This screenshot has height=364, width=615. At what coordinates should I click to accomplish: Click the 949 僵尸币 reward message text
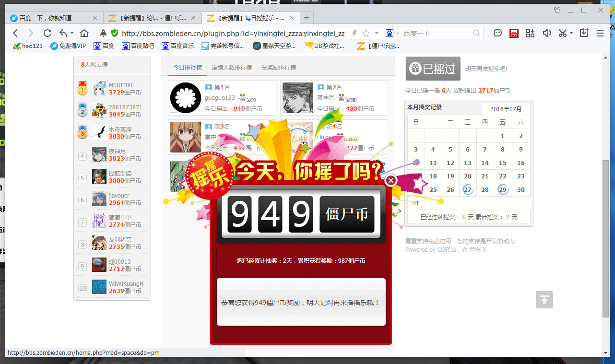click(x=300, y=303)
